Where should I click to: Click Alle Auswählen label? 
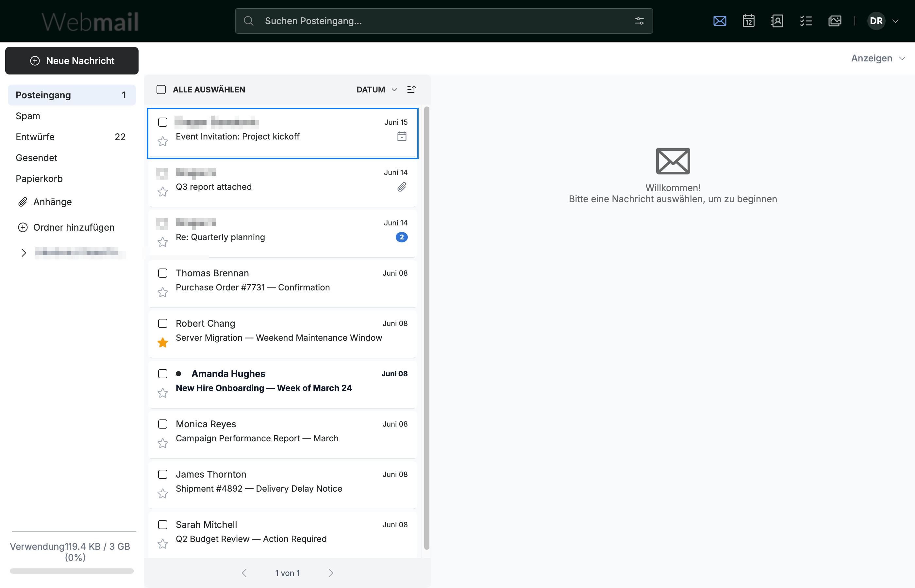[209, 90]
